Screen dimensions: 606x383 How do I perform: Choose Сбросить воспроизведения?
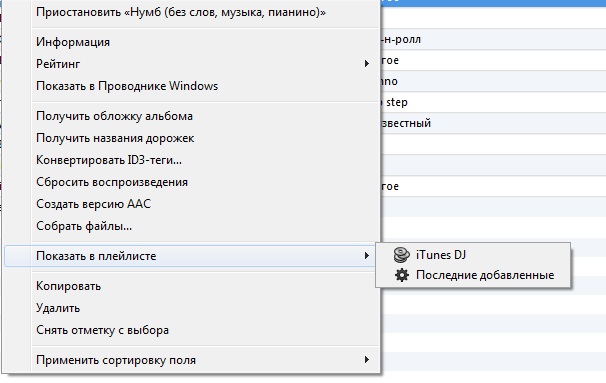click(112, 182)
